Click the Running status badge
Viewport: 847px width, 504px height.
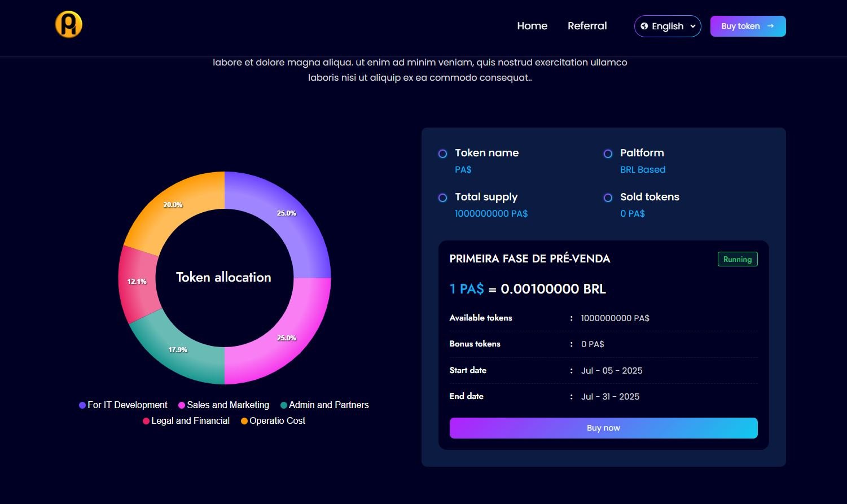click(737, 259)
